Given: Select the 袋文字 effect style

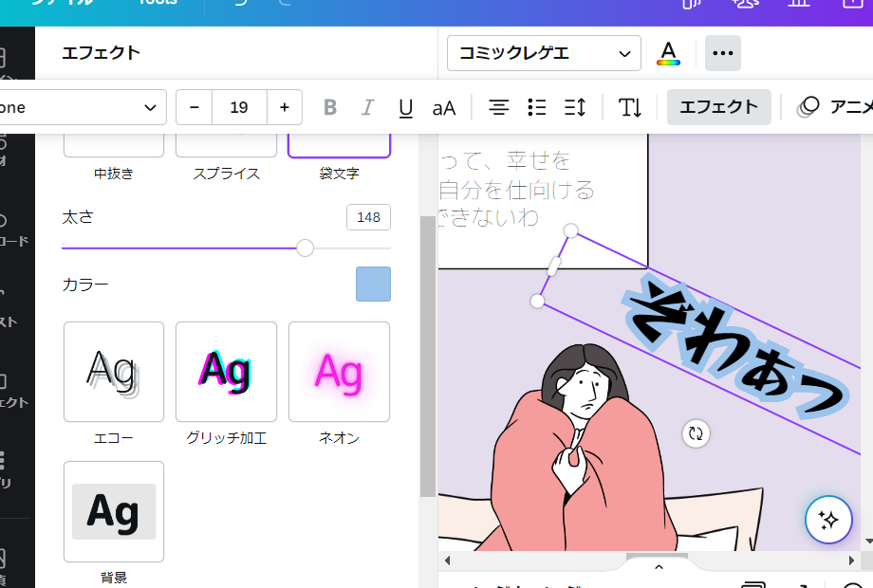Looking at the screenshot, I should tap(339, 159).
